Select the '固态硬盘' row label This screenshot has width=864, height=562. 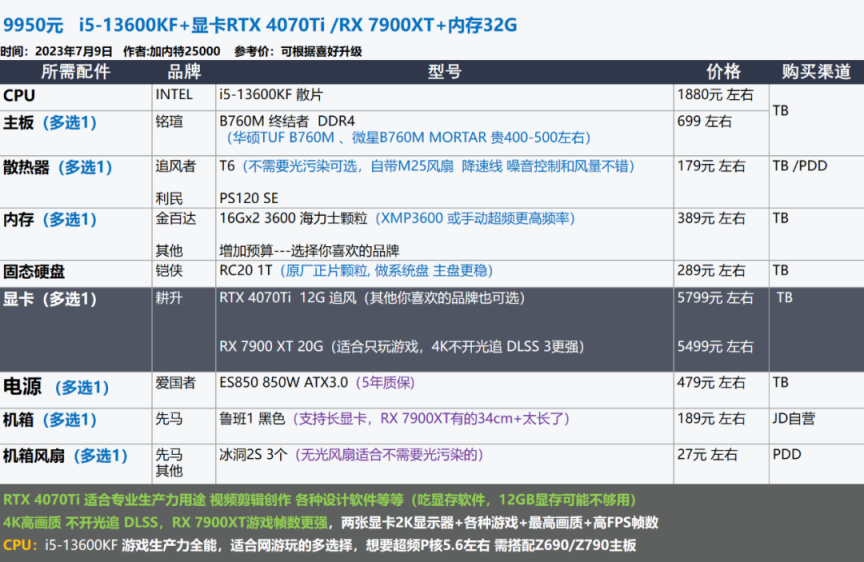[34, 272]
